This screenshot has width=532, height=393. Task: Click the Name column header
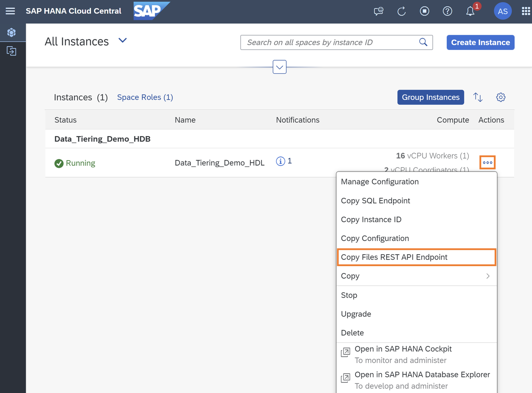click(185, 120)
